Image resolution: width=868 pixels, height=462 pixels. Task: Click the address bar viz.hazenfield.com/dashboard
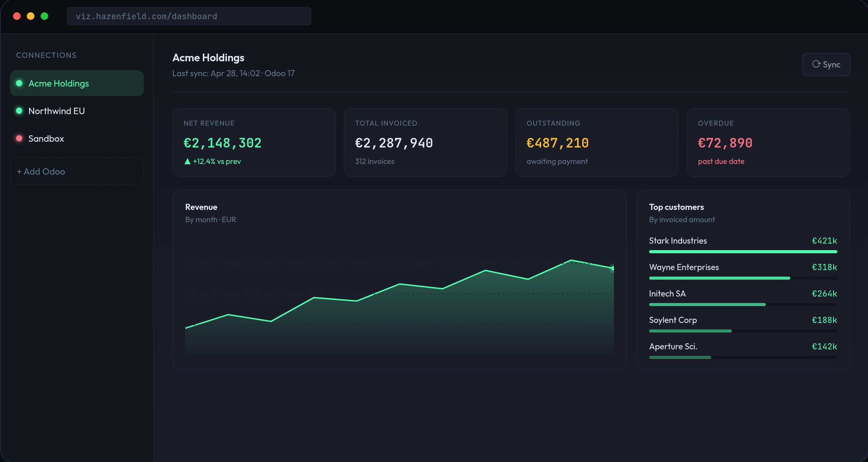pos(189,16)
